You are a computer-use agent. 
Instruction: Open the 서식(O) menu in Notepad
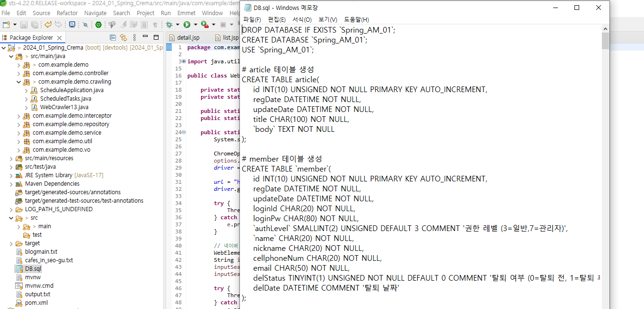pyautogui.click(x=302, y=19)
